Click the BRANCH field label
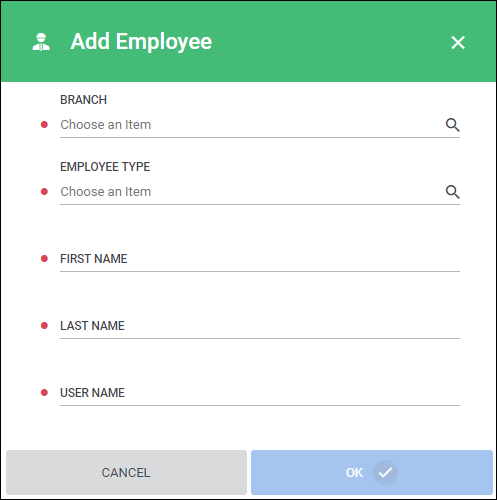The image size is (497, 500). pyautogui.click(x=83, y=100)
